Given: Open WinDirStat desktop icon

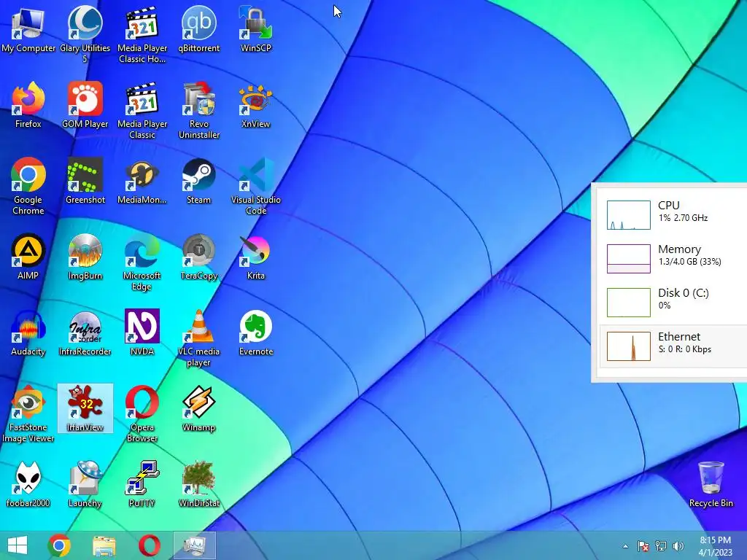Looking at the screenshot, I should tap(199, 484).
